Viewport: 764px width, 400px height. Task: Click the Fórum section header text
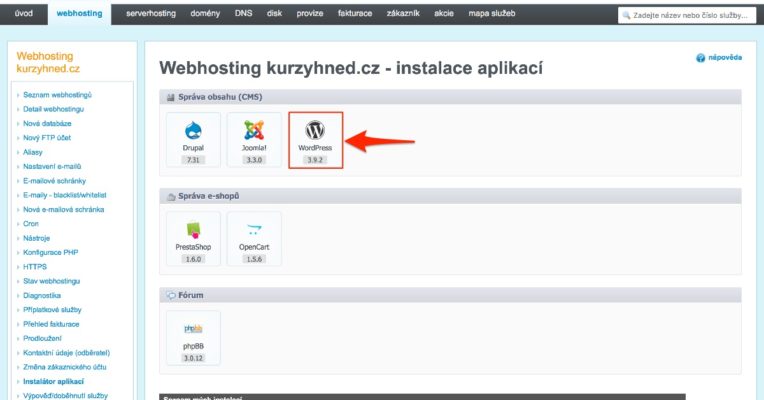click(191, 295)
